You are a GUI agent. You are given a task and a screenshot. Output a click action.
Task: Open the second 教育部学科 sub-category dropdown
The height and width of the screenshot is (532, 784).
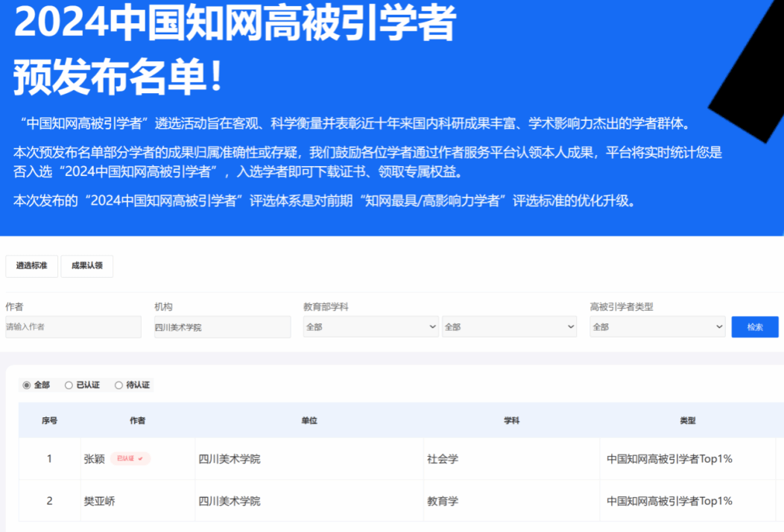[509, 327]
